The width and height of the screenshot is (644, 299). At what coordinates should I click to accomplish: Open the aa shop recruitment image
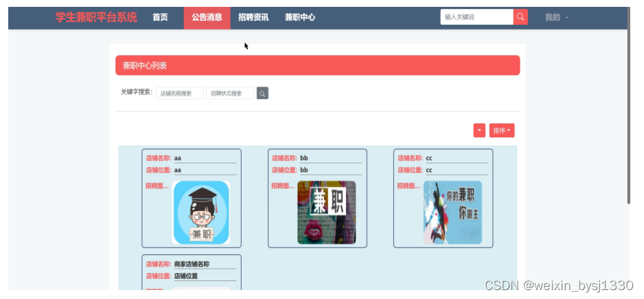click(x=201, y=212)
